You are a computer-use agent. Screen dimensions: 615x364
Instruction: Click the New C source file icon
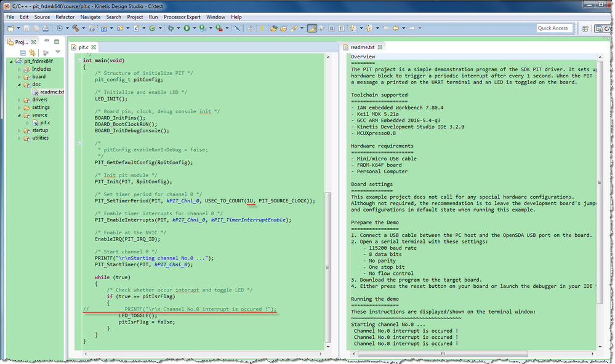tap(137, 28)
